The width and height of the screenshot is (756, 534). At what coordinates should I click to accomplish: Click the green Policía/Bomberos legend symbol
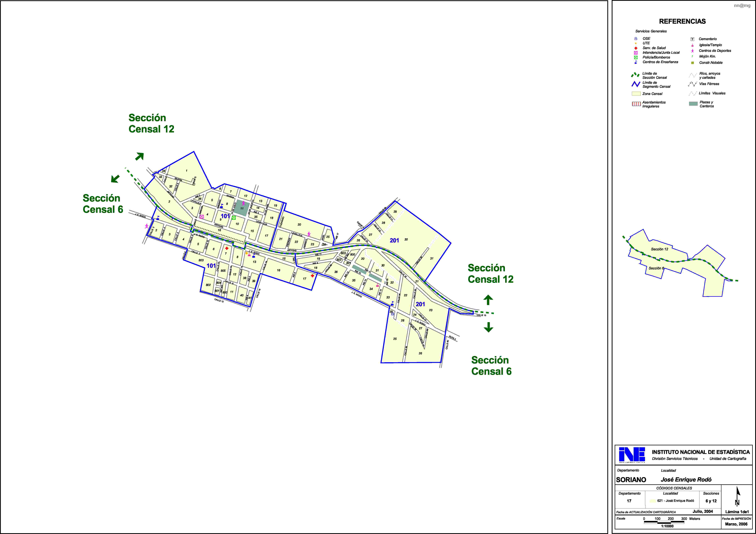636,57
